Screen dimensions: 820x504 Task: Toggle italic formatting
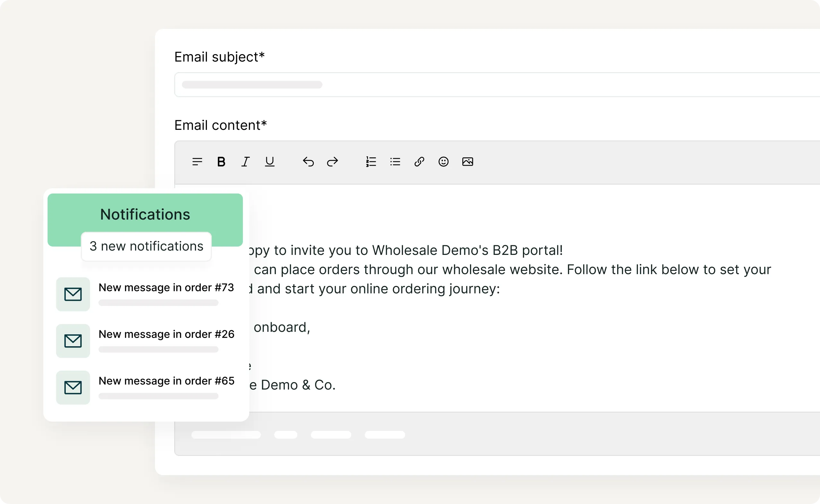[245, 162]
